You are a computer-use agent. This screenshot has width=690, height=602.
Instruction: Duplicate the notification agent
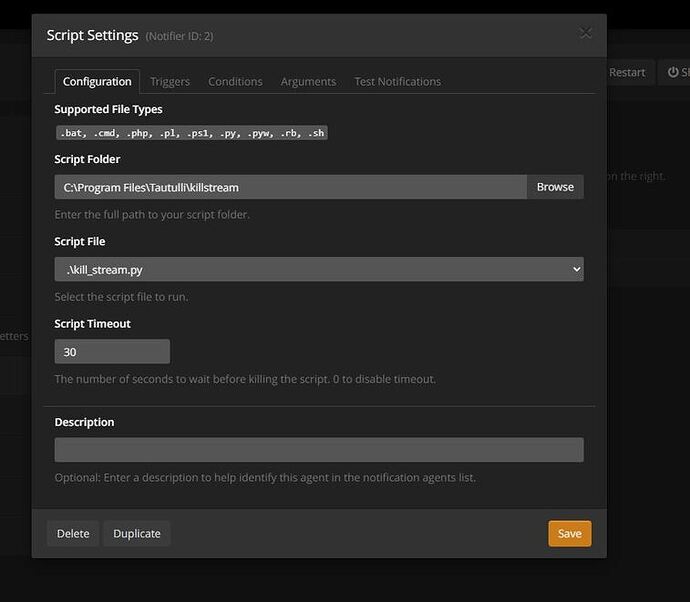(x=137, y=533)
